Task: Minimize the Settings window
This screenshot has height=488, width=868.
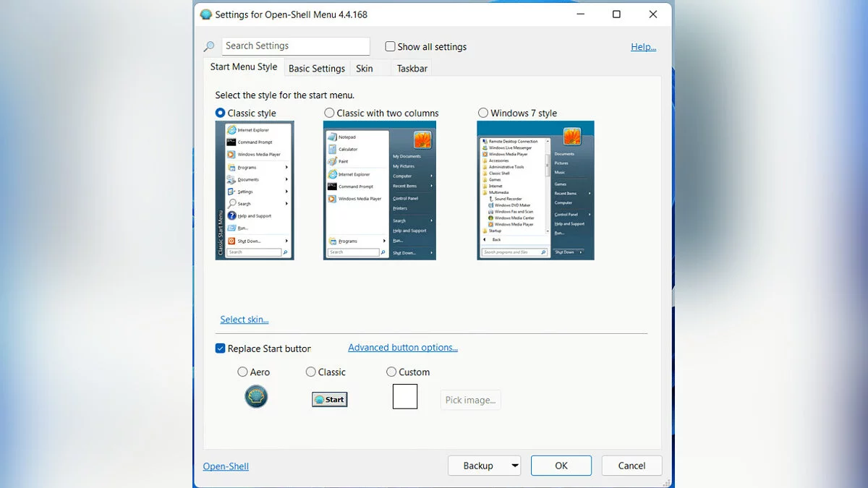Action: (580, 14)
